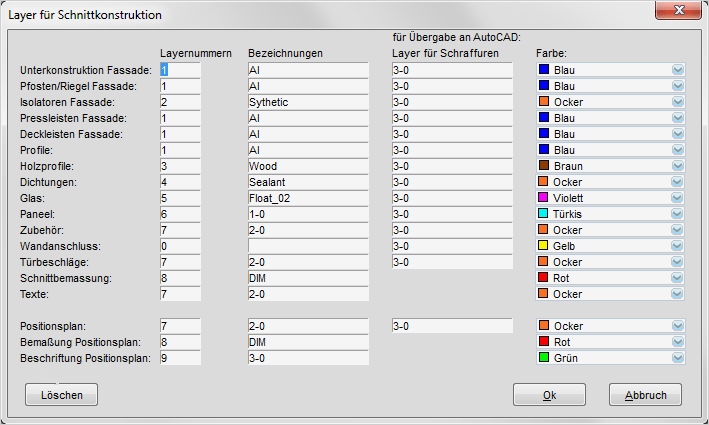Select the 'Wood' Bezeichnung field
This screenshot has width=709, height=425.
pyautogui.click(x=308, y=166)
